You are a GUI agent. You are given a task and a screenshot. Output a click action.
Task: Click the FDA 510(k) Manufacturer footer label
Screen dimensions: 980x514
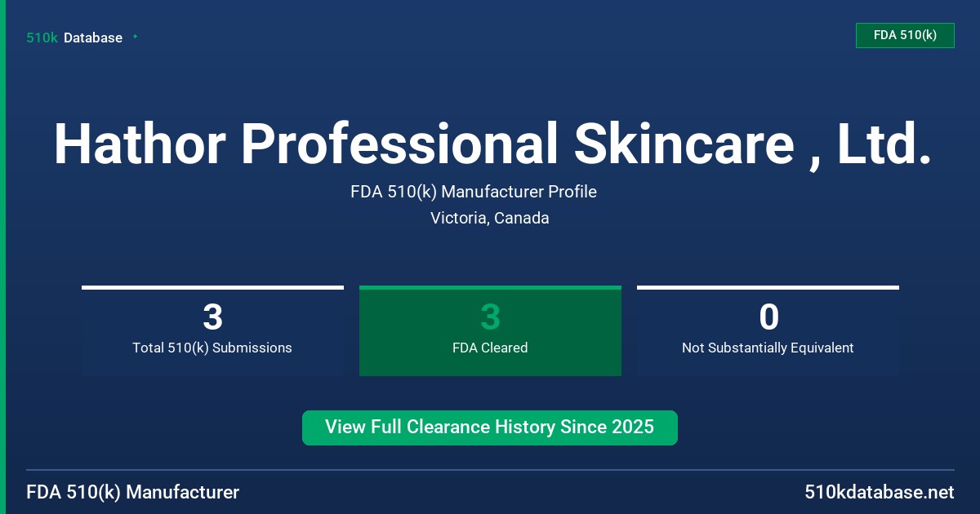pos(133,492)
